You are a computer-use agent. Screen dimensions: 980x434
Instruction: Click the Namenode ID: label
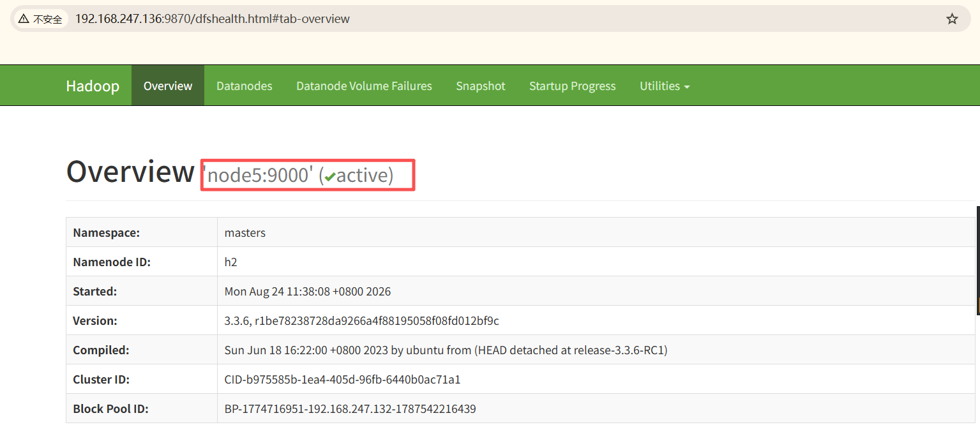point(112,262)
